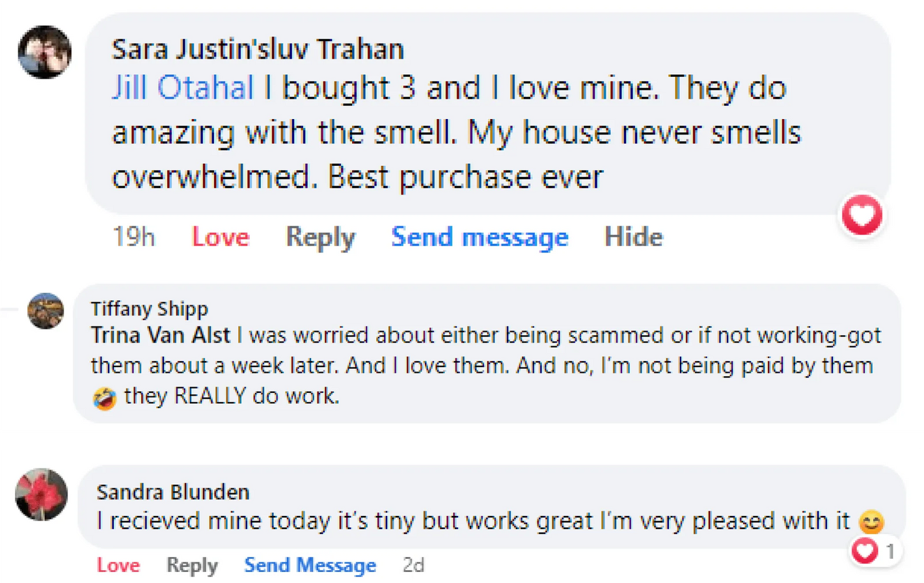Click the Sara Justin'sluv Trahan name
Viewport: 924px width, 583px height.
pyautogui.click(x=258, y=49)
